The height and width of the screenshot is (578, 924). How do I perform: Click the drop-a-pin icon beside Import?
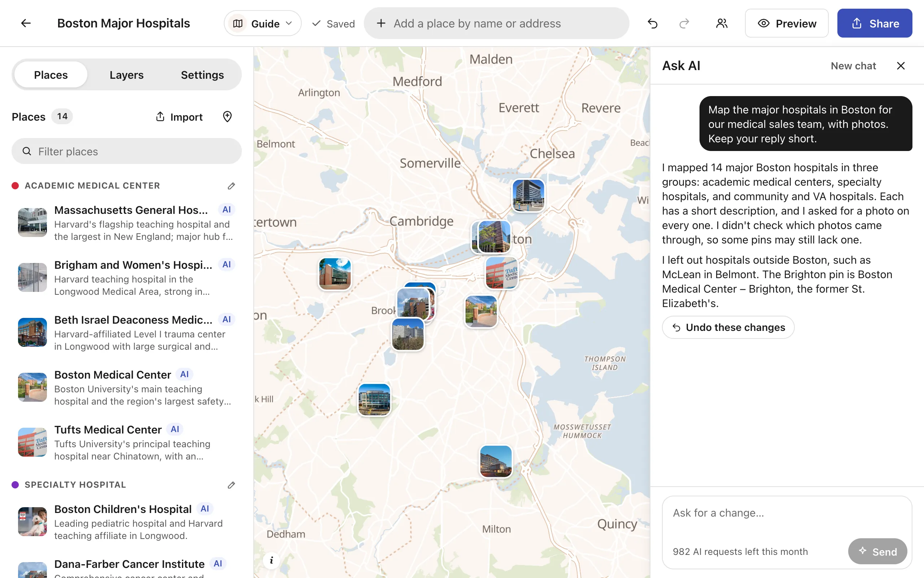(227, 117)
